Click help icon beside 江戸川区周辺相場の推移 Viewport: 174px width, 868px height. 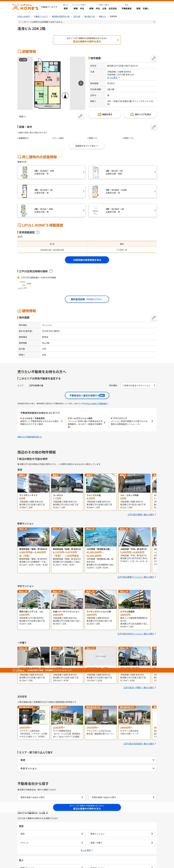51,271
